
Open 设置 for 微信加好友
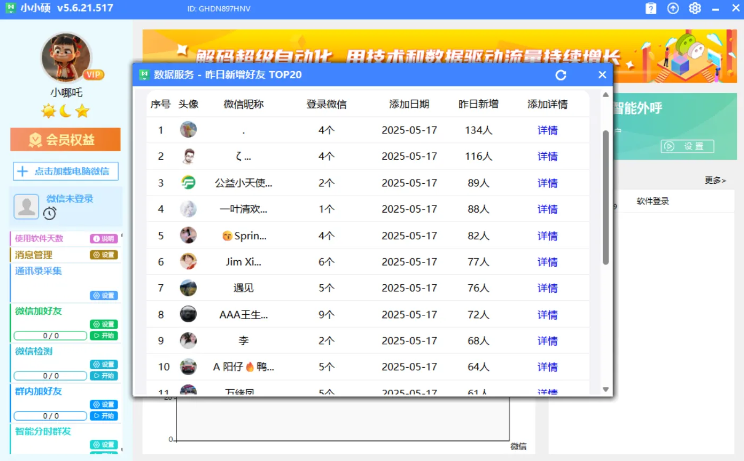pyautogui.click(x=103, y=324)
